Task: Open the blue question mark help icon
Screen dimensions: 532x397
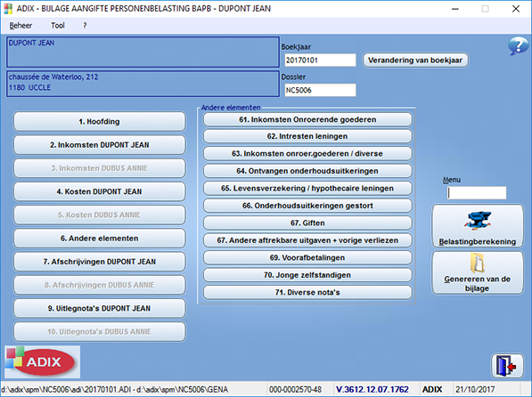Action: 518,46
